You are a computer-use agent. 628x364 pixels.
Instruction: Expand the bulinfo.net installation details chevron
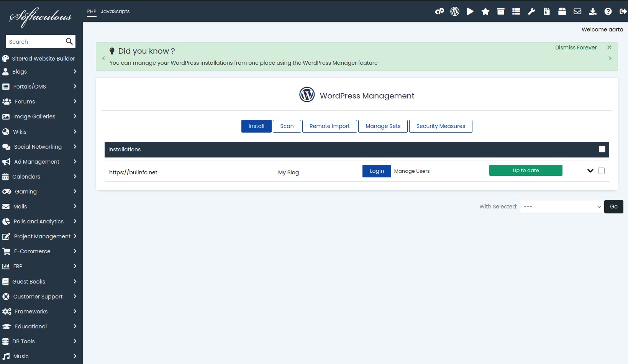pyautogui.click(x=590, y=171)
